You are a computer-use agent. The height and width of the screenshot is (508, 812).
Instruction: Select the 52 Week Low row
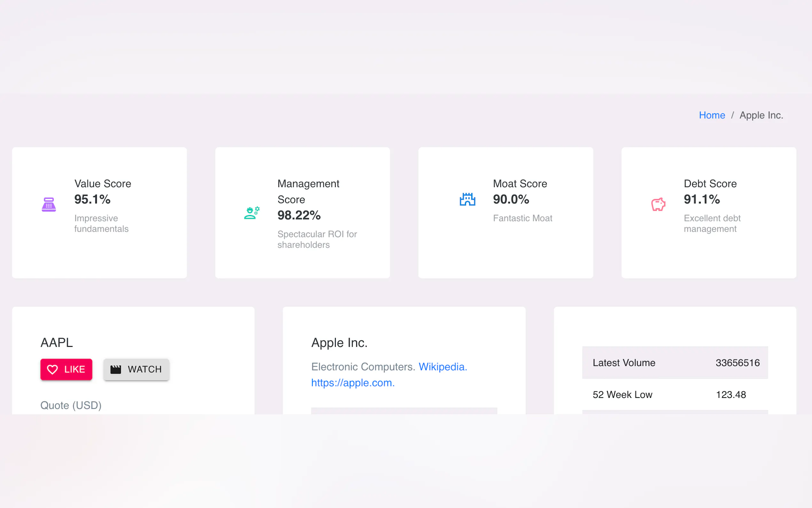coord(675,394)
